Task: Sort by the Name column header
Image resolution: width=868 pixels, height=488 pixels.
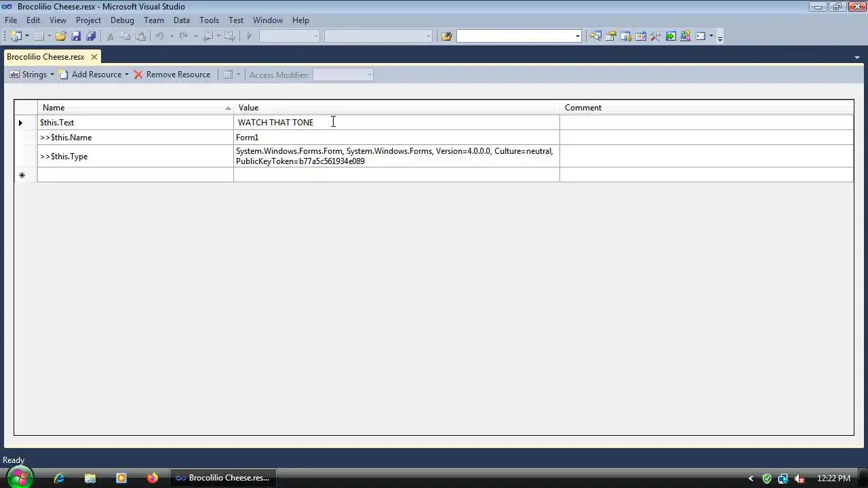Action: tap(136, 108)
